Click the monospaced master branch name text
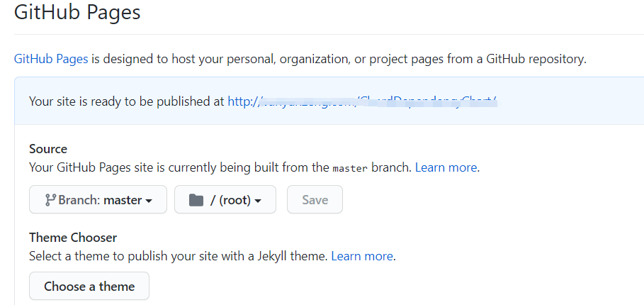The height and width of the screenshot is (305, 644). pyautogui.click(x=351, y=169)
